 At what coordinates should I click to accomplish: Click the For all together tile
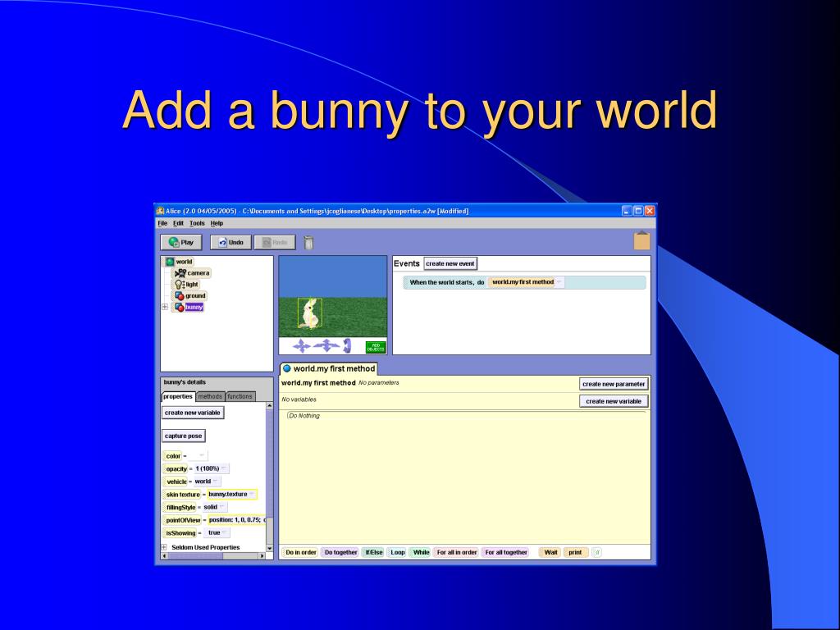506,552
